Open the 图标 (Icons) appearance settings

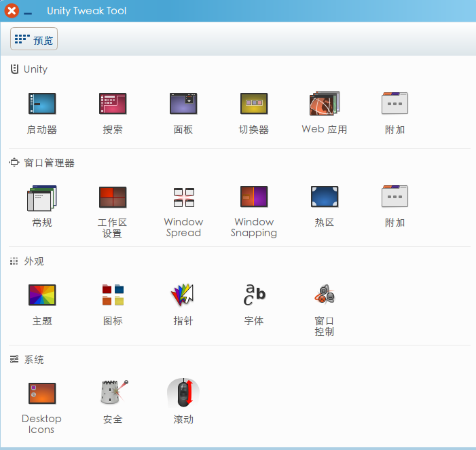(113, 295)
